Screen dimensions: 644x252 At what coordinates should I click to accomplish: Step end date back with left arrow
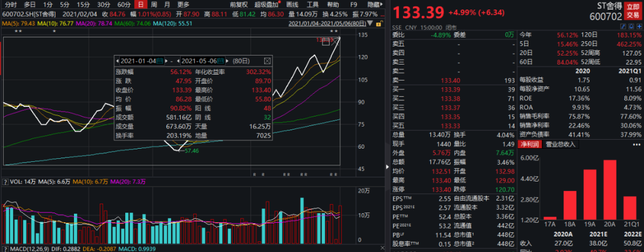click(179, 61)
